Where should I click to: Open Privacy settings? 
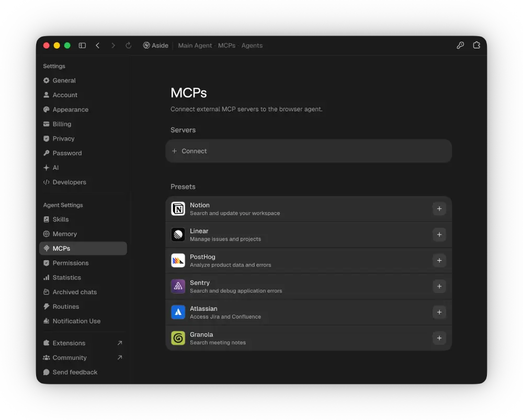click(x=83, y=138)
